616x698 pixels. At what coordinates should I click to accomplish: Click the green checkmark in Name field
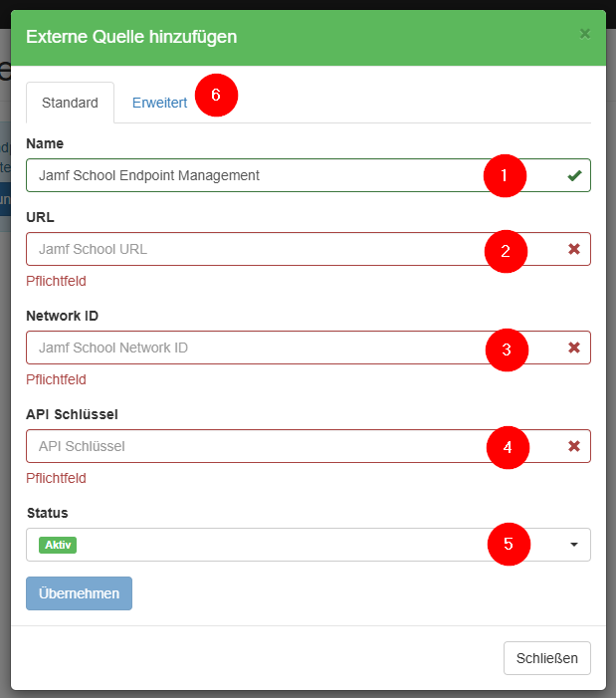pos(574,176)
